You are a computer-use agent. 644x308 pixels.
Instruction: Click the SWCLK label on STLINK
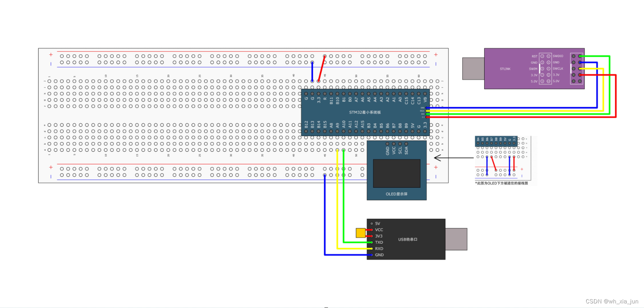click(x=558, y=69)
